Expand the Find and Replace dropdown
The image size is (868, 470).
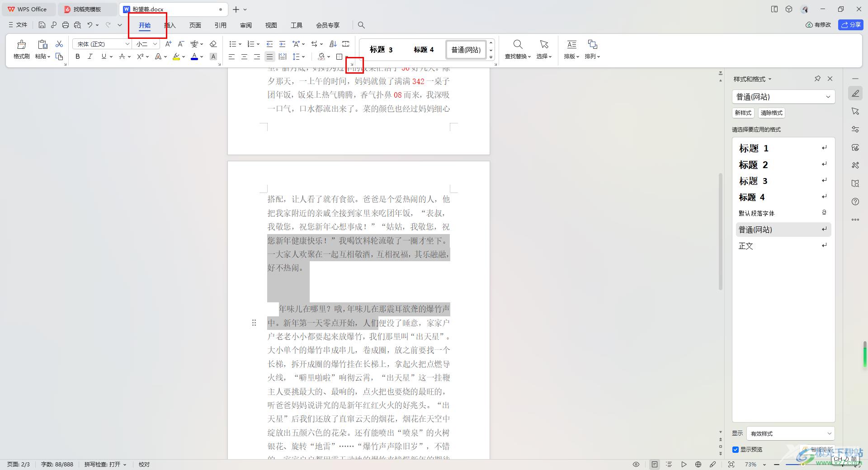pyautogui.click(x=529, y=57)
